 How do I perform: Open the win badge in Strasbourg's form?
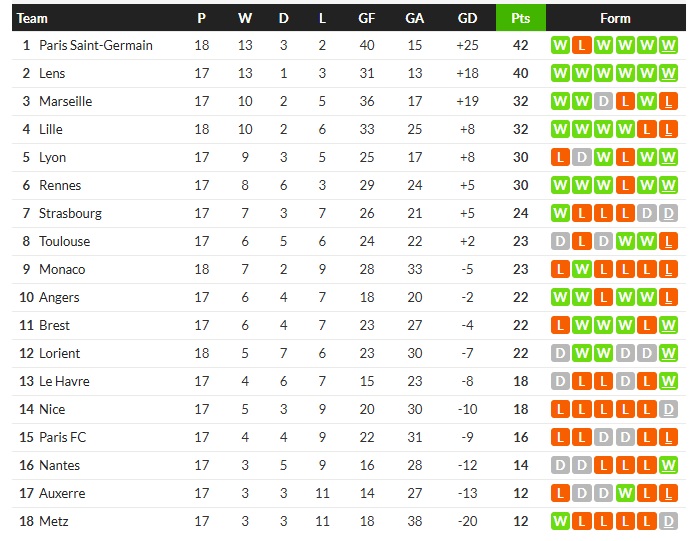pos(559,213)
